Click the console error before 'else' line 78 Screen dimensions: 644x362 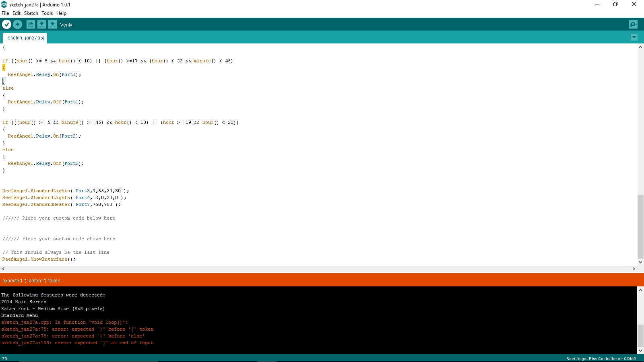pyautogui.click(x=73, y=336)
